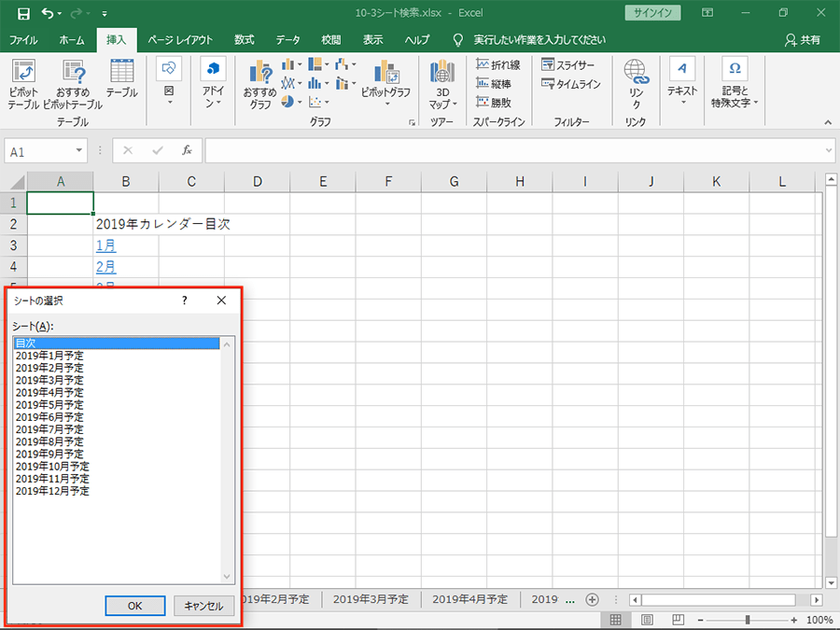Viewport: 840px width, 630px height.
Task: Expand the Name Box dropdown arrow
Action: 79,151
